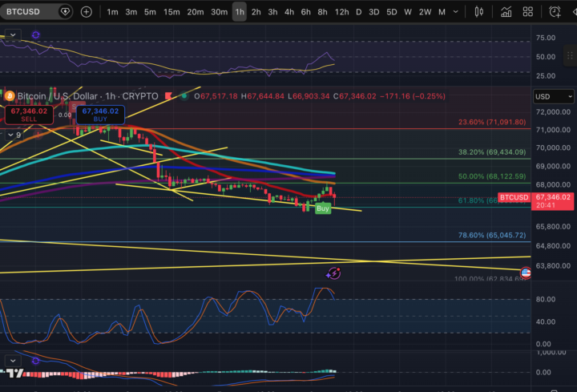
Task: Select the active 1h timeframe
Action: point(240,12)
